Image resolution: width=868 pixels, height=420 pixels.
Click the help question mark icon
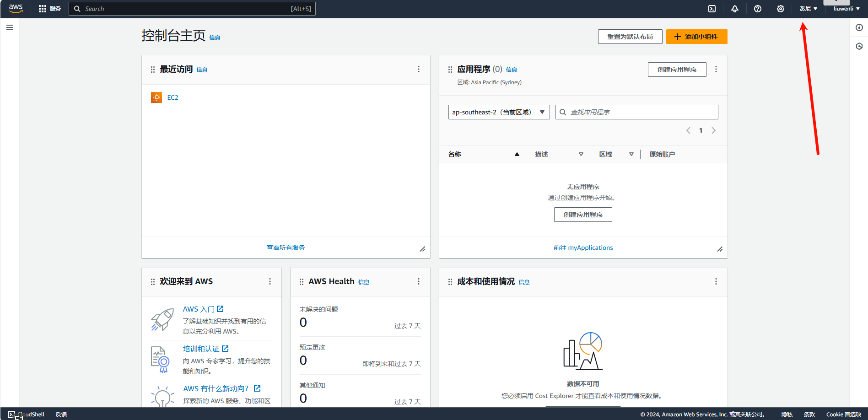click(x=758, y=9)
